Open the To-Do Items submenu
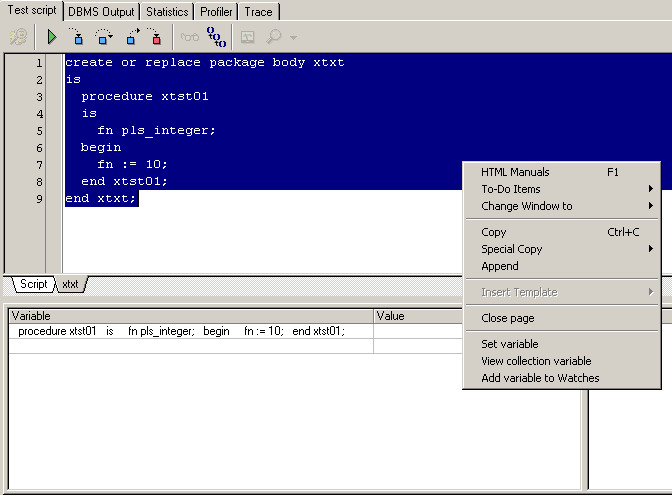672x495 pixels. coord(561,189)
